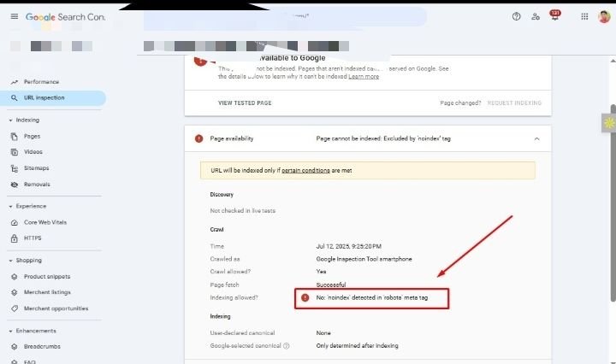Collapse the Shopping sidebar group
The image size is (616, 364).
click(9, 261)
